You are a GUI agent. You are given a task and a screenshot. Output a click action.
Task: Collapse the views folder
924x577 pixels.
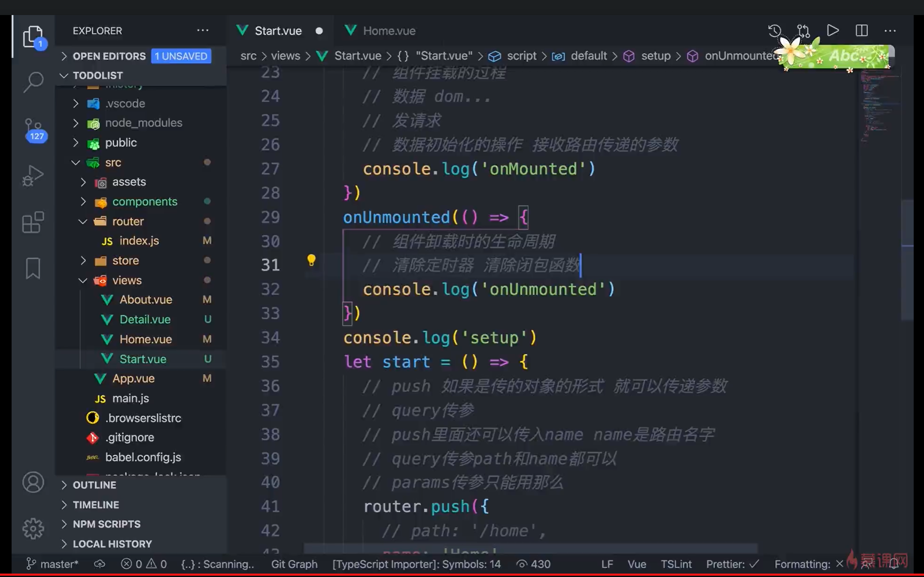pos(127,281)
